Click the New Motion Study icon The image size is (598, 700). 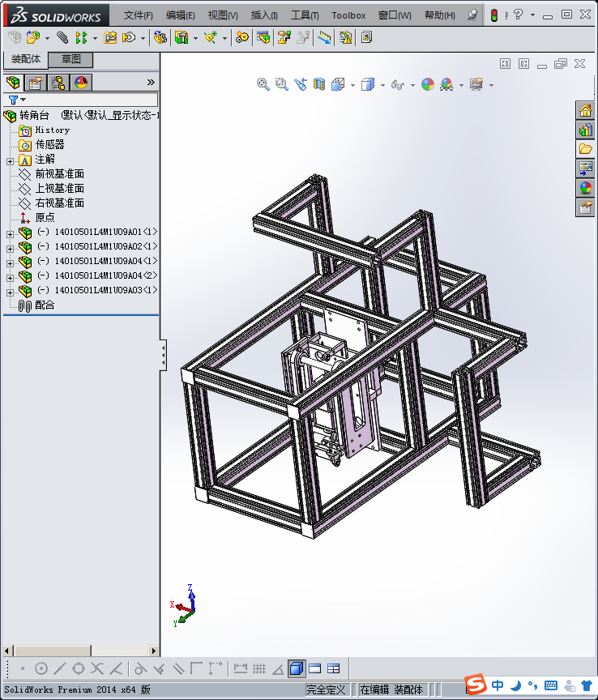coord(242,37)
